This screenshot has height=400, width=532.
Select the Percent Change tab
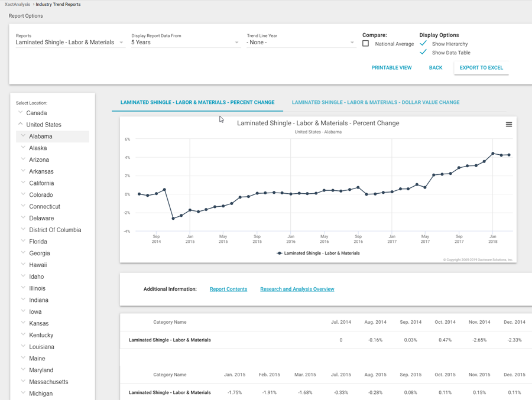(197, 102)
